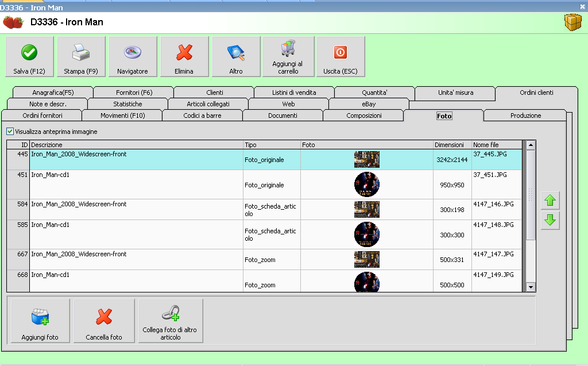The height and width of the screenshot is (366, 588).
Task: Select Unita' misura tab
Action: 455,93
